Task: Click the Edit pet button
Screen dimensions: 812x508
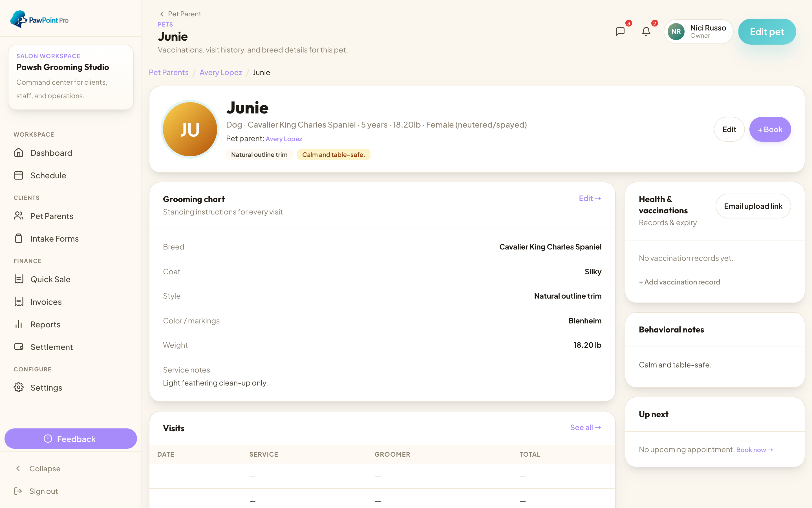Action: tap(767, 32)
